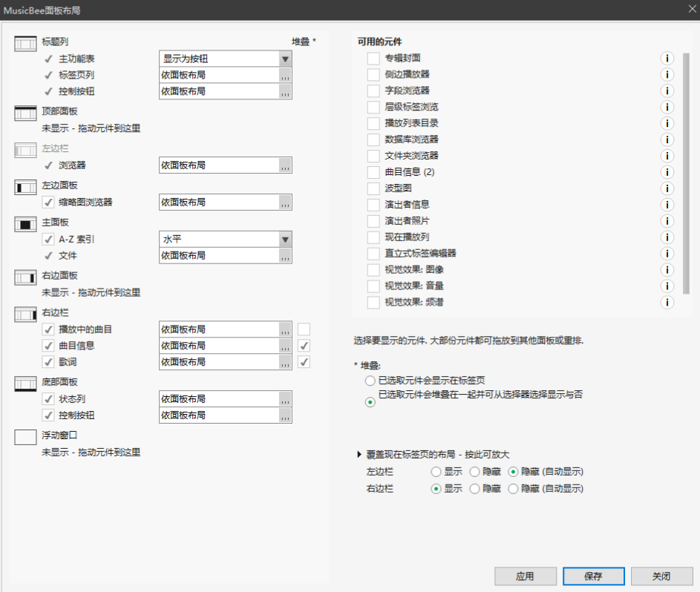The image size is (700, 592).
Task: Click the 浮动窗口 panel layout icon
Action: pyautogui.click(x=25, y=437)
